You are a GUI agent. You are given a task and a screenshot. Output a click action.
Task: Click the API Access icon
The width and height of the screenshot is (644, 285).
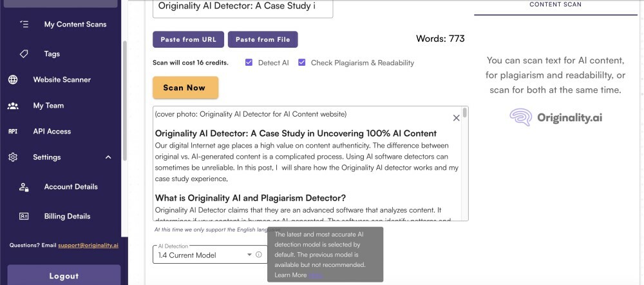tap(13, 132)
